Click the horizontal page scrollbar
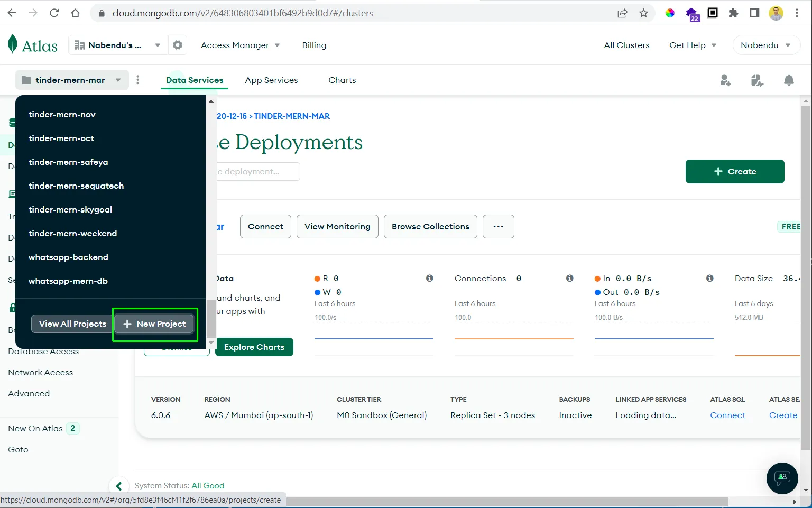Viewport: 812px width, 508px height. pyautogui.click(x=507, y=501)
